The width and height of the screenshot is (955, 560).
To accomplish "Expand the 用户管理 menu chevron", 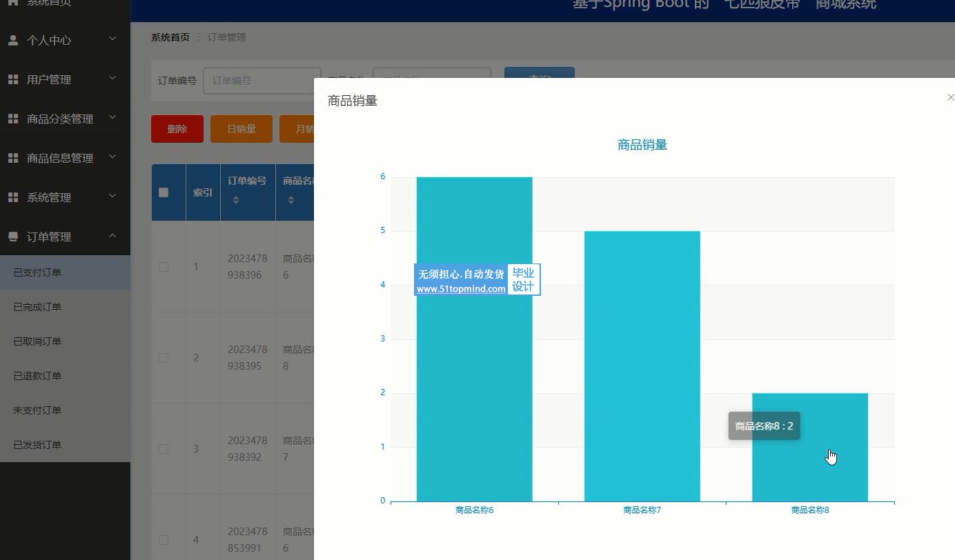I will point(112,79).
